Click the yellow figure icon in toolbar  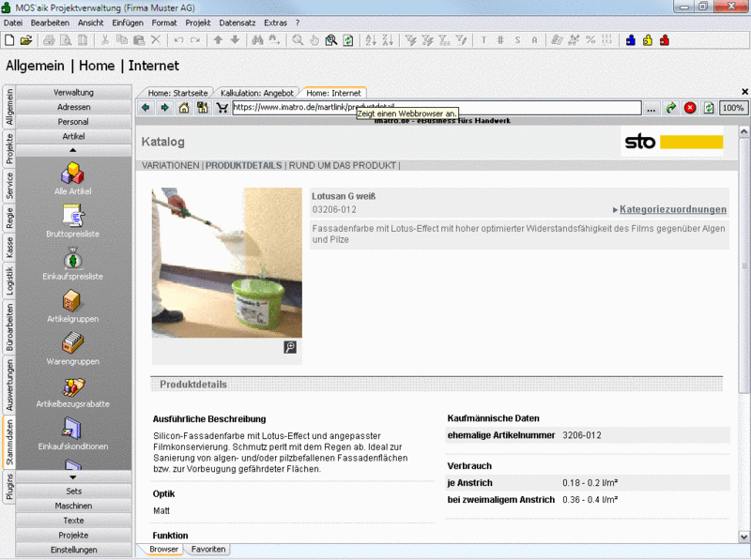(x=648, y=40)
